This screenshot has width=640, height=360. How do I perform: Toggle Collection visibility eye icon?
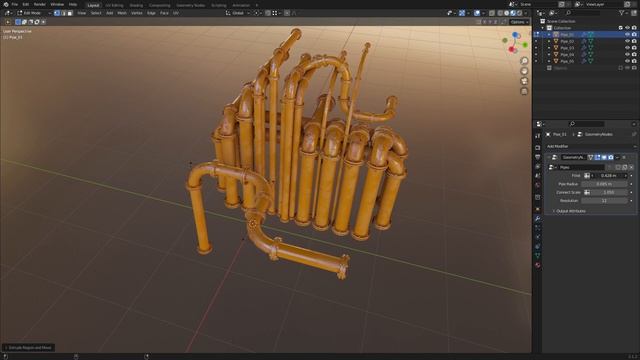[627, 28]
